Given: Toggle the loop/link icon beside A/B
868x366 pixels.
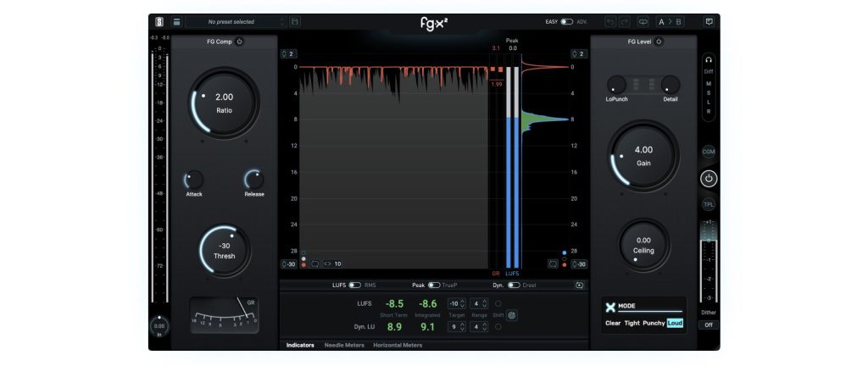Looking at the screenshot, I should (643, 22).
